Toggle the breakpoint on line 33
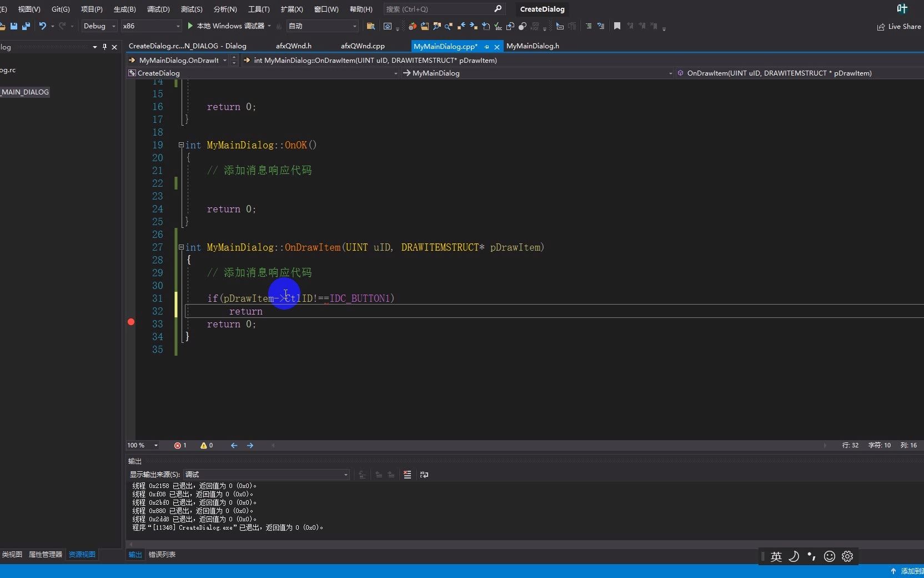Screen dimensions: 924x578 point(131,322)
